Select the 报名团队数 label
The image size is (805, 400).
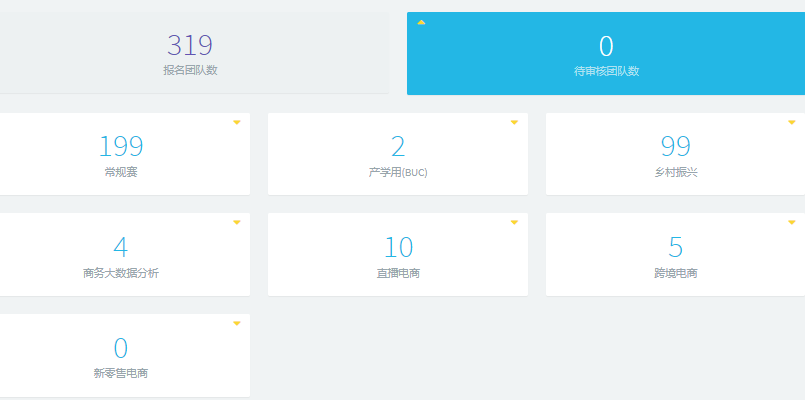point(190,70)
